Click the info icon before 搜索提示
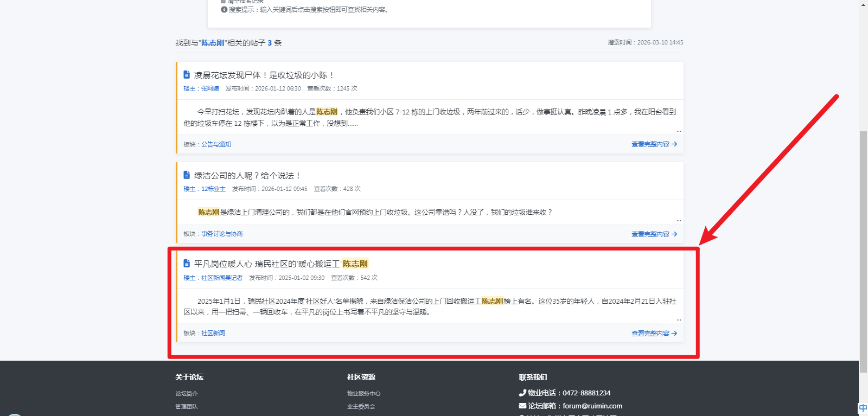The image size is (868, 416). pyautogui.click(x=224, y=10)
